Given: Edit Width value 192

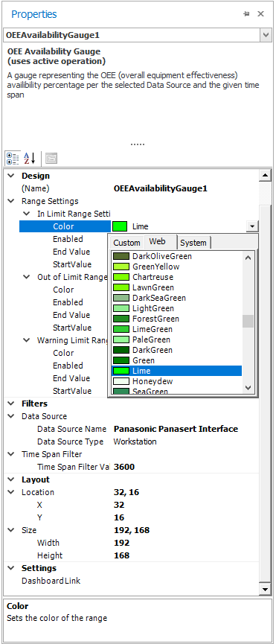Looking at the screenshot, I should pyautogui.click(x=121, y=543).
